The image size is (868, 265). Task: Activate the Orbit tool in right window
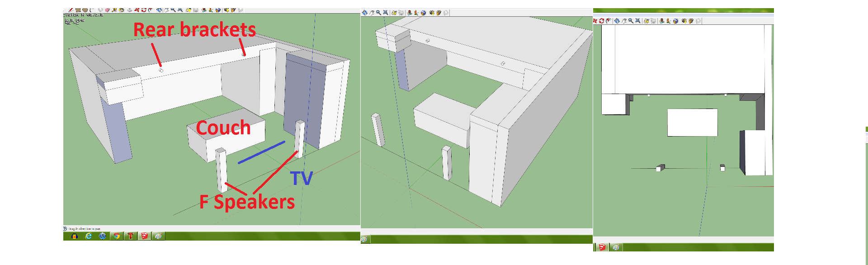pos(617,21)
